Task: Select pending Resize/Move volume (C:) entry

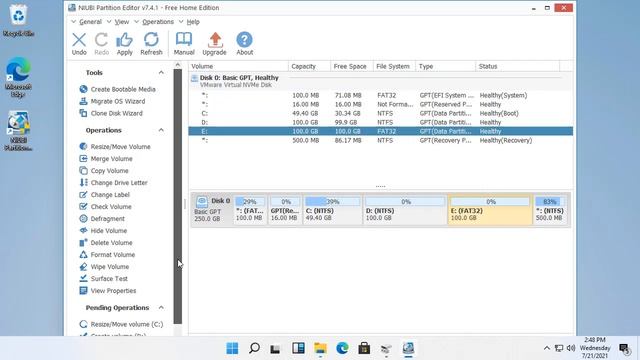Action: pyautogui.click(x=121, y=324)
